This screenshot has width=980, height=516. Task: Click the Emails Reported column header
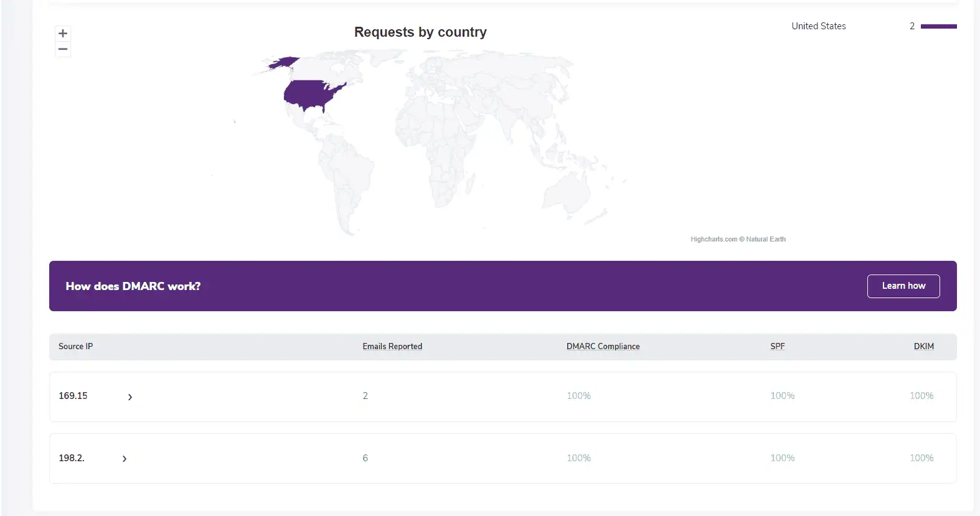point(392,347)
